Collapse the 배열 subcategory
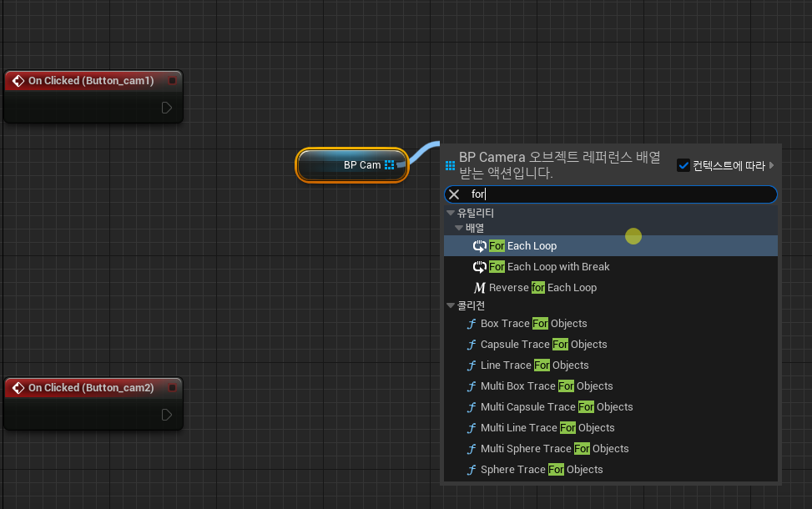Viewport: 812px width, 509px height. click(459, 228)
